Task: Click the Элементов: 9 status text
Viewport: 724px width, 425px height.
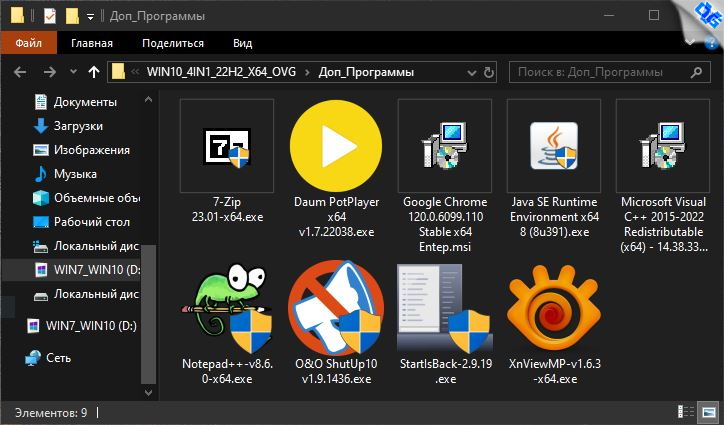Action: point(51,412)
